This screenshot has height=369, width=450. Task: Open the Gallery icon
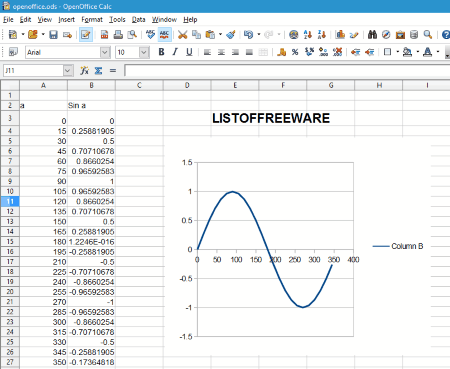coord(400,34)
